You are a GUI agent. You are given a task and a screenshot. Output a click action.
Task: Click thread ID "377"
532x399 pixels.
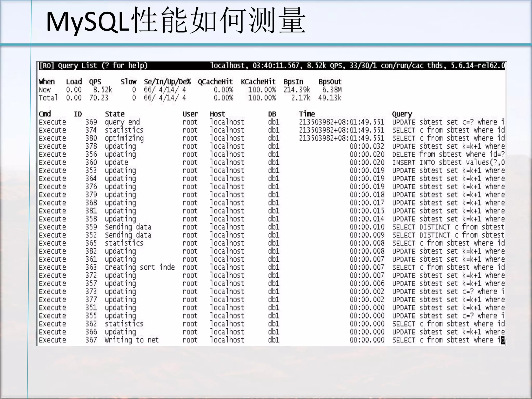coord(91,300)
